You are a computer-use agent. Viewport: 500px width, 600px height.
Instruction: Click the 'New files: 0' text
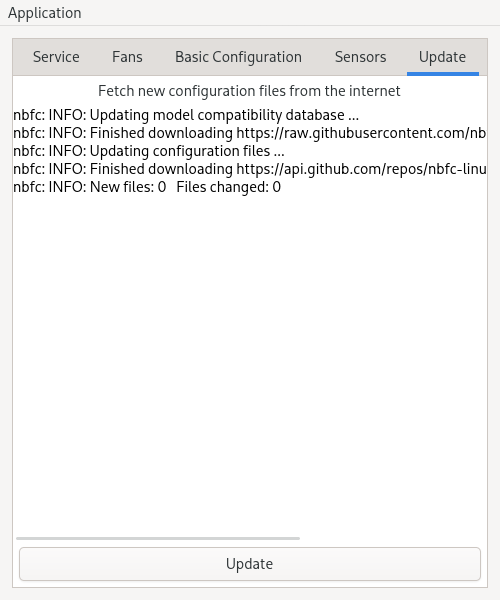(128, 187)
